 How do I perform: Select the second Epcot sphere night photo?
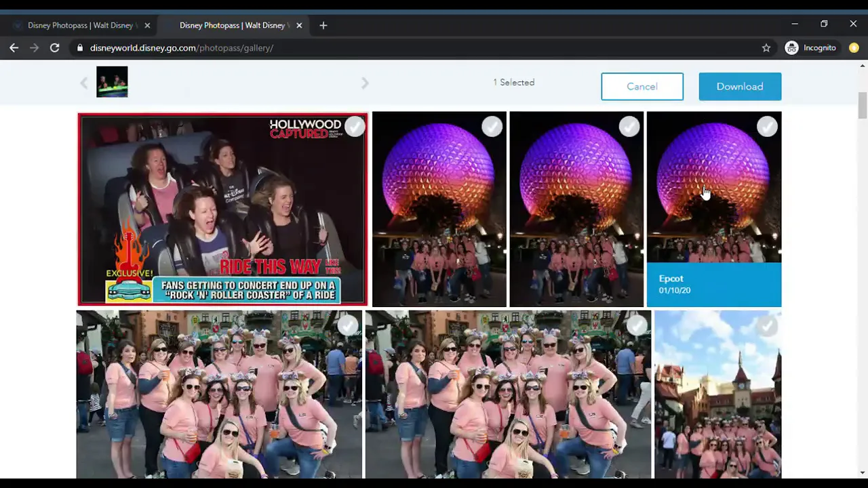pos(629,126)
